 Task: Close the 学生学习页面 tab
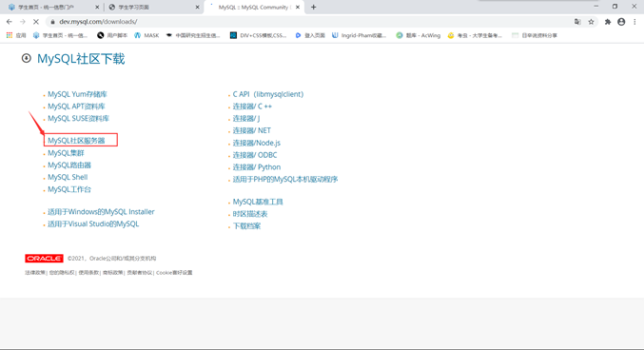(197, 7)
